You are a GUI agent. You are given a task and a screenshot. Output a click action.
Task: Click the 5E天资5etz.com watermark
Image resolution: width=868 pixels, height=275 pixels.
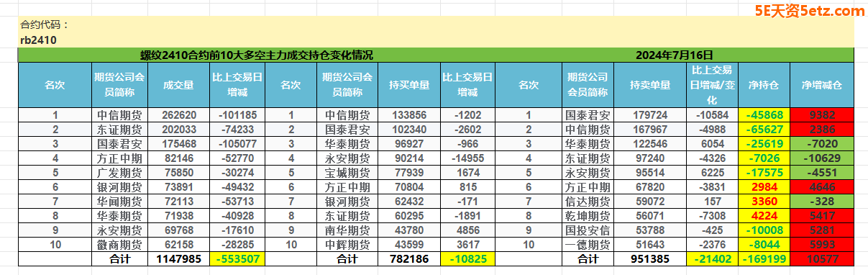pos(809,11)
